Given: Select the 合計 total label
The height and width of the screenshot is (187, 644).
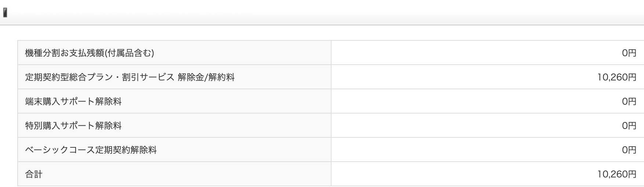Looking at the screenshot, I should pos(34,174).
